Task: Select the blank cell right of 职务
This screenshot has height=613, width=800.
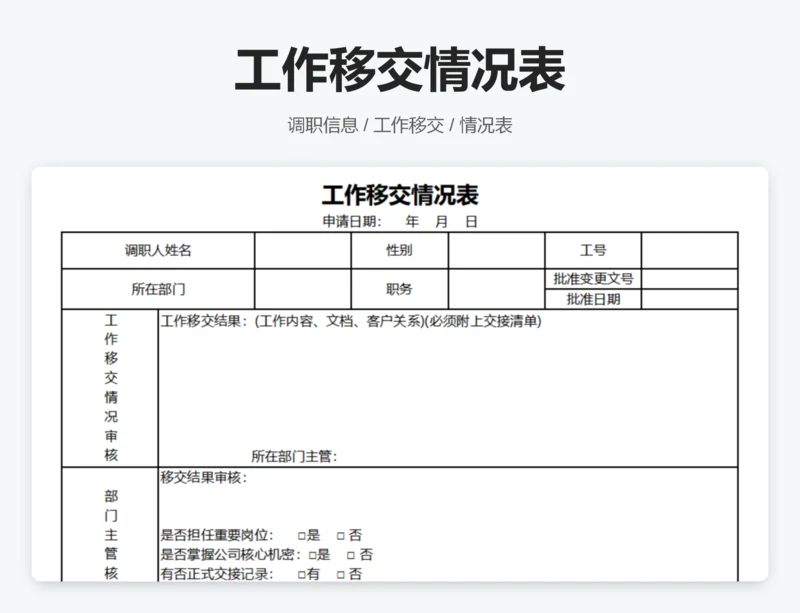Action: tap(496, 289)
